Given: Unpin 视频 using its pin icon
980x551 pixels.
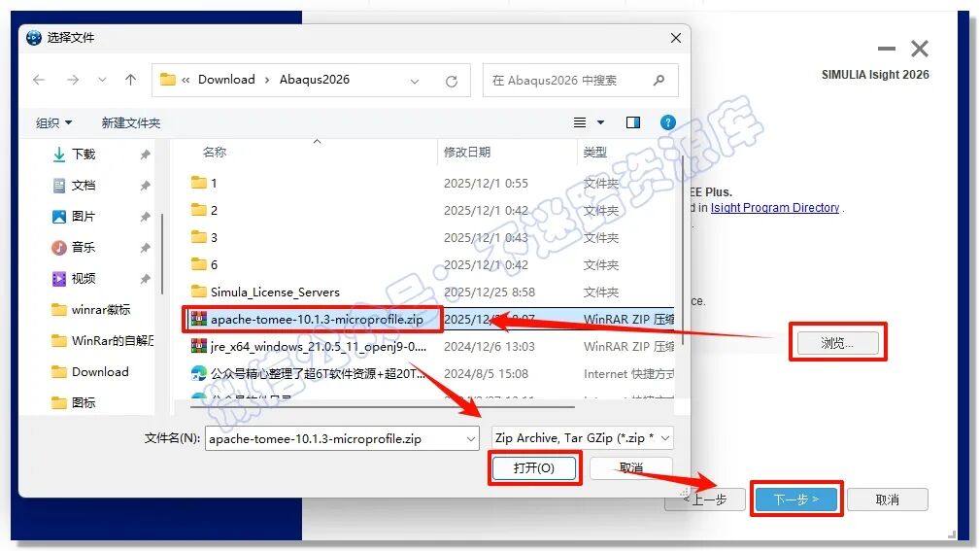Looking at the screenshot, I should coord(145,279).
